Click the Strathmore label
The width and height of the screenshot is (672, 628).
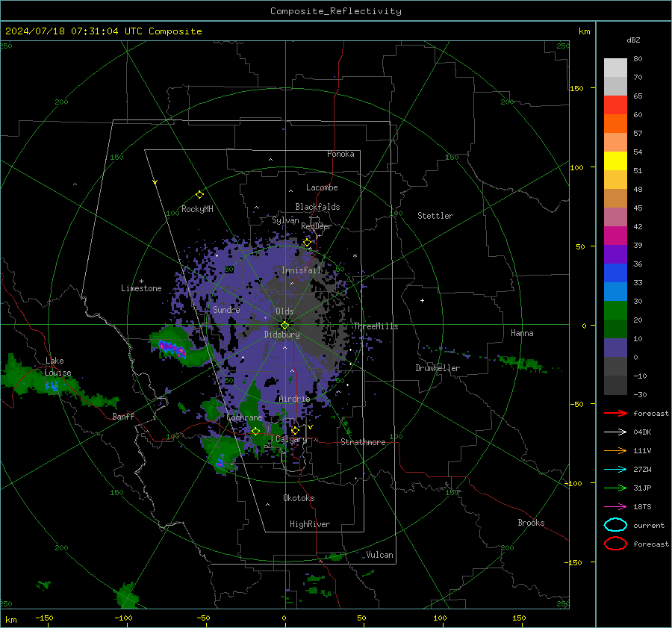[363, 442]
